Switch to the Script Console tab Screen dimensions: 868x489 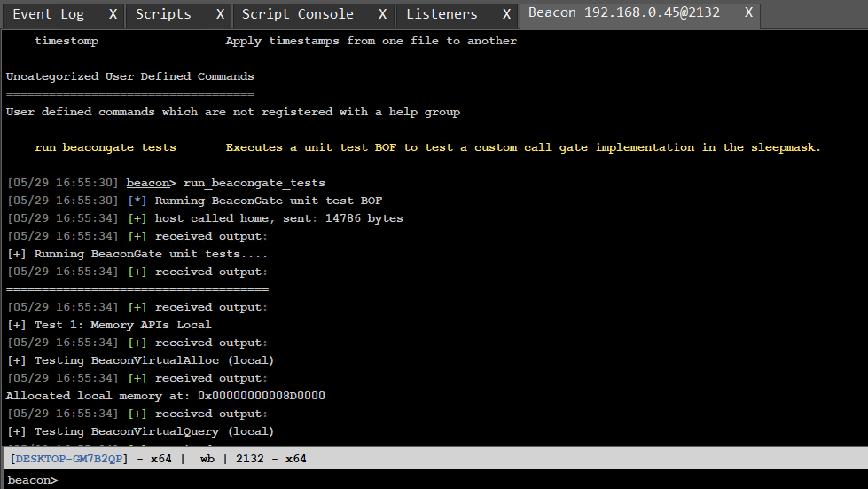297,14
